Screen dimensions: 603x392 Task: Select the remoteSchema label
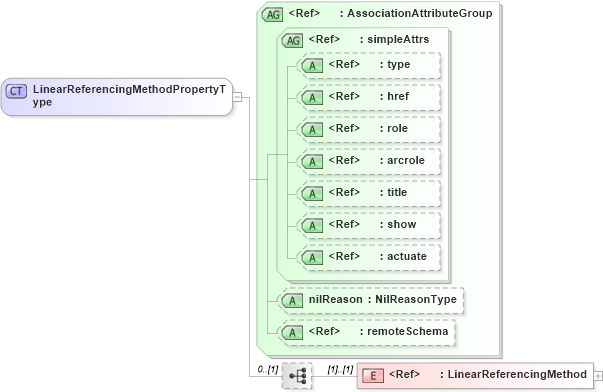click(x=408, y=331)
